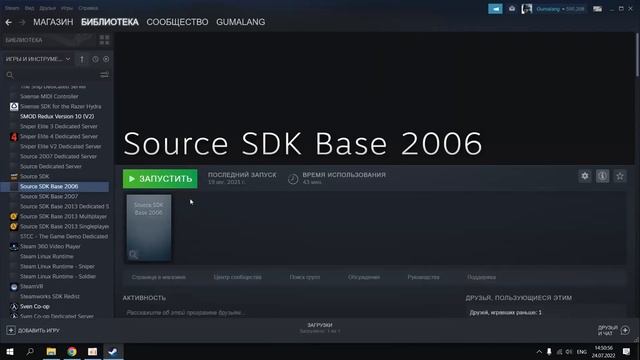Viewport: 640px width, 360px height.
Task: Click the main page vertical scrollbar
Action: click(637, 54)
